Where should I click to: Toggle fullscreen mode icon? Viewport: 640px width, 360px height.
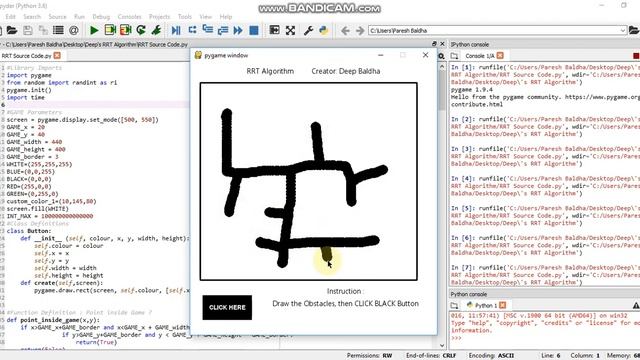pyautogui.click(x=290, y=30)
